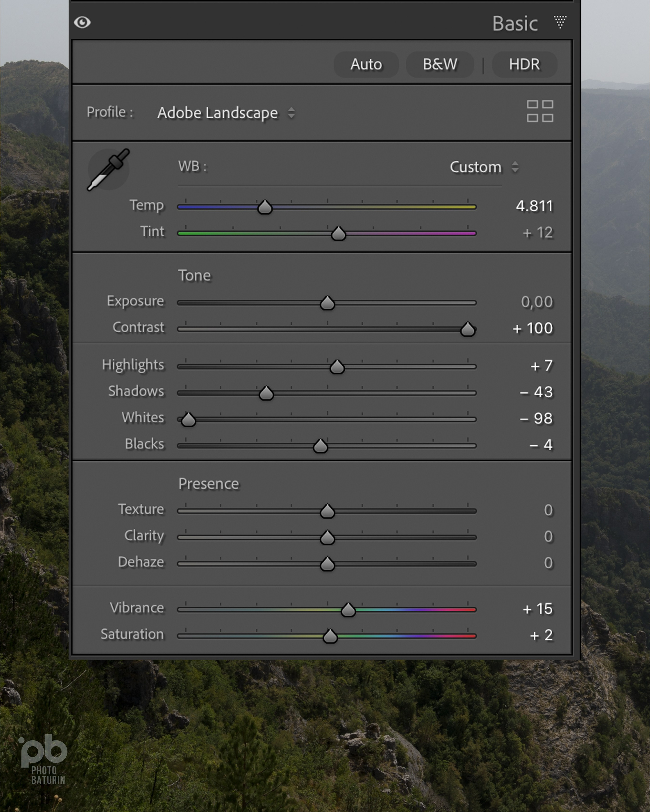
Task: Click the Exposure slider handle
Action: (328, 303)
